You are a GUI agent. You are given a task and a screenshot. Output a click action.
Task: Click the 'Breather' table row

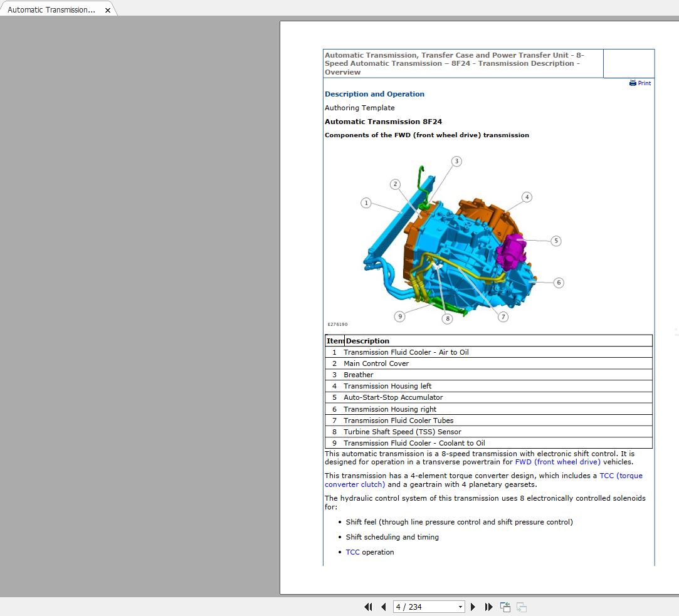coord(488,375)
